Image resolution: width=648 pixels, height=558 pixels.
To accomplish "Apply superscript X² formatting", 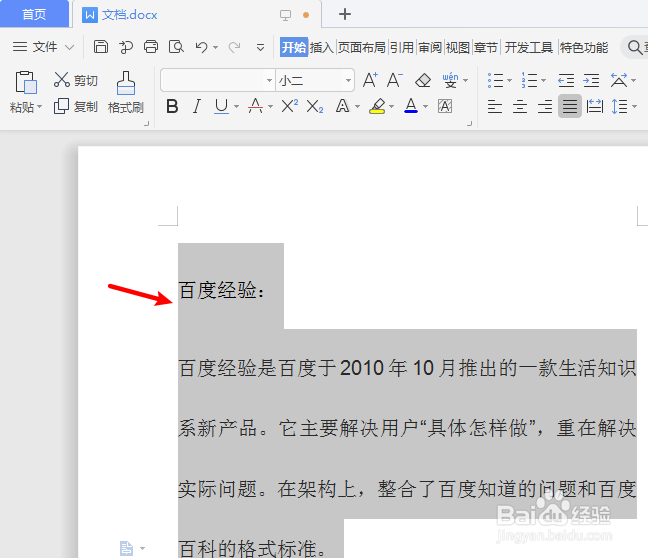I will [289, 106].
